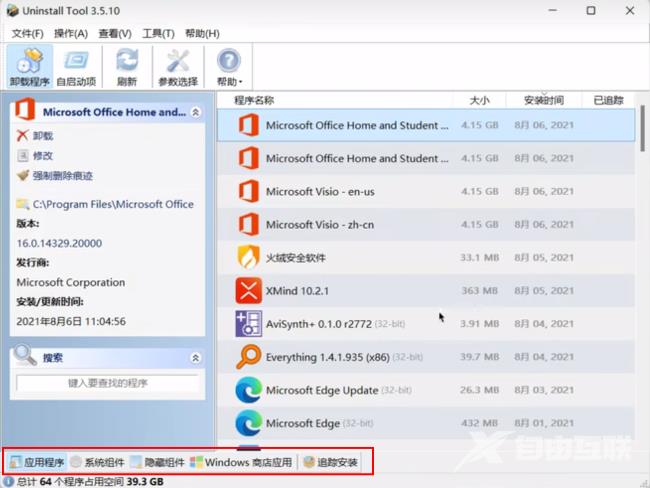The width and height of the screenshot is (650, 488).
Task: Select the Microsoft Visio - en-us icon
Action: pyautogui.click(x=249, y=191)
